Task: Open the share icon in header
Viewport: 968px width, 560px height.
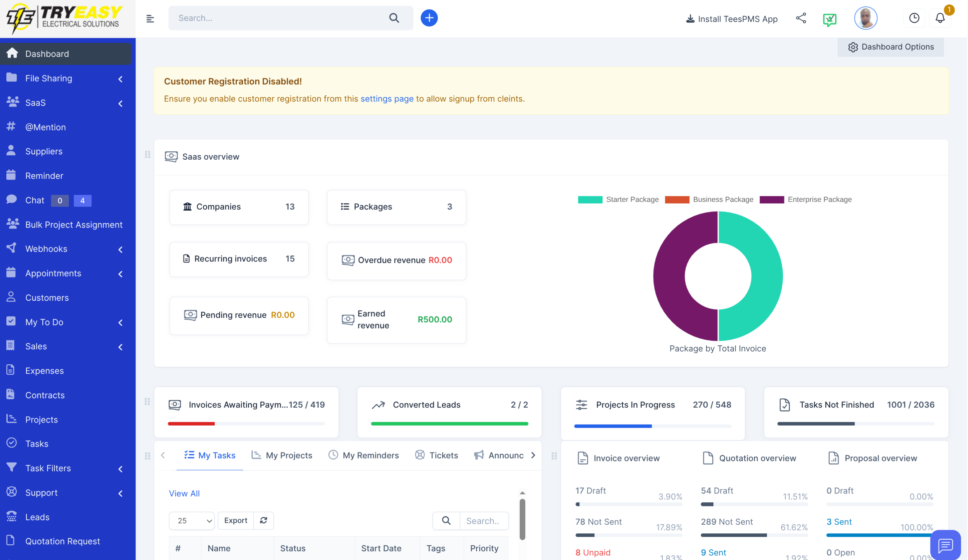Action: click(801, 18)
